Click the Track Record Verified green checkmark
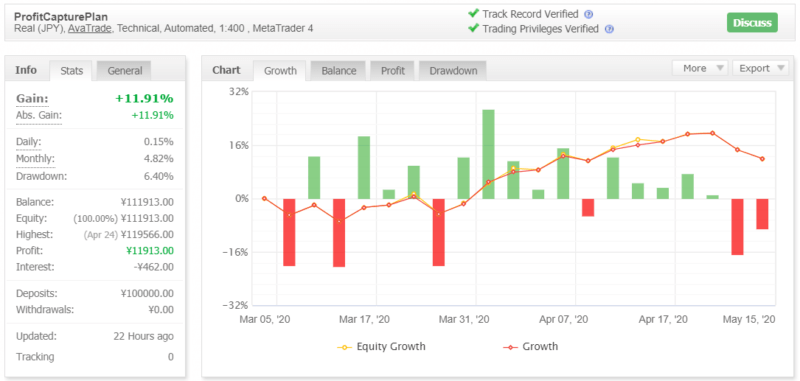This screenshot has height=381, width=800. [x=473, y=14]
